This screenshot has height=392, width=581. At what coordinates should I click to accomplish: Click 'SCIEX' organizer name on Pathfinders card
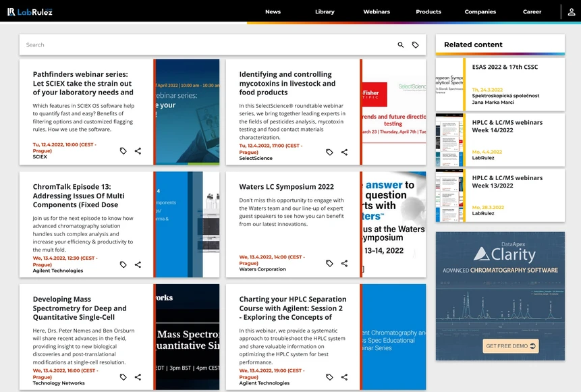tap(40, 157)
